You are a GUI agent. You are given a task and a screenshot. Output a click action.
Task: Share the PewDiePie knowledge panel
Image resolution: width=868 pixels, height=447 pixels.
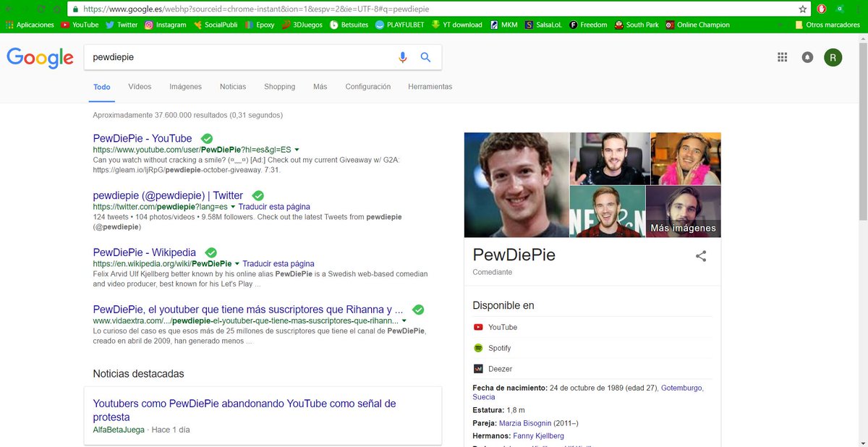[x=701, y=255]
